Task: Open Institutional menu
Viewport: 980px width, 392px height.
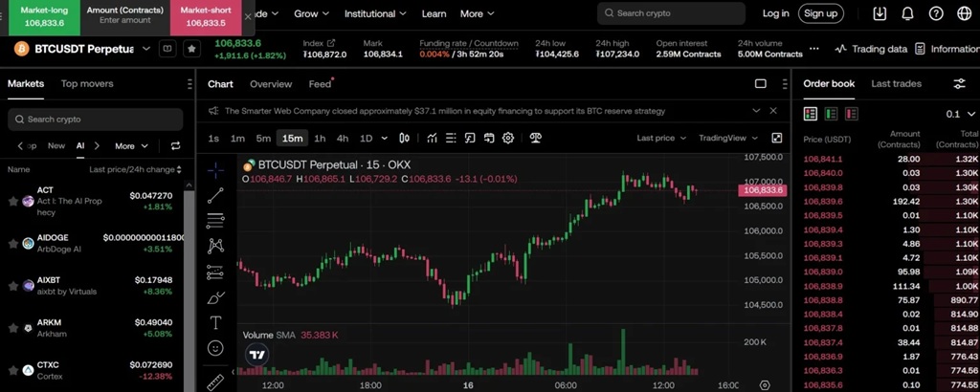Action: point(375,13)
